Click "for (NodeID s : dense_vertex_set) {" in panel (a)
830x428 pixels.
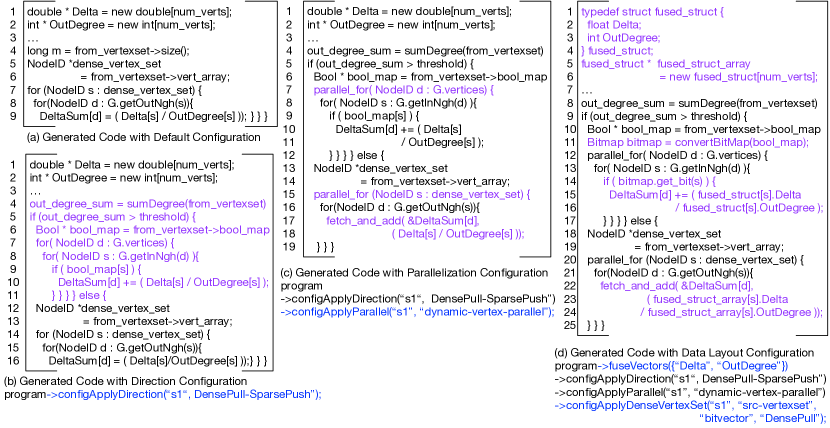click(x=115, y=91)
